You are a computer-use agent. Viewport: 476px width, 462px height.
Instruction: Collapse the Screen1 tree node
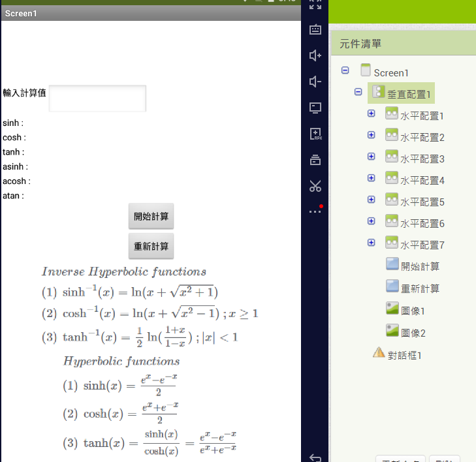(345, 70)
